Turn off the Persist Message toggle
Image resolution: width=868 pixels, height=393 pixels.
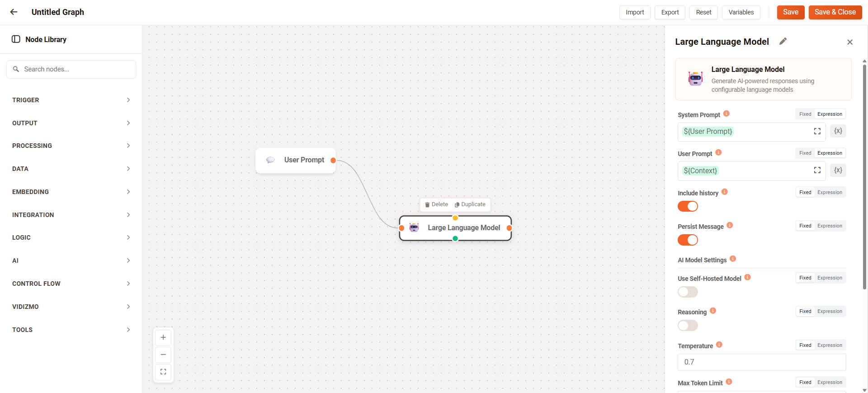688,240
